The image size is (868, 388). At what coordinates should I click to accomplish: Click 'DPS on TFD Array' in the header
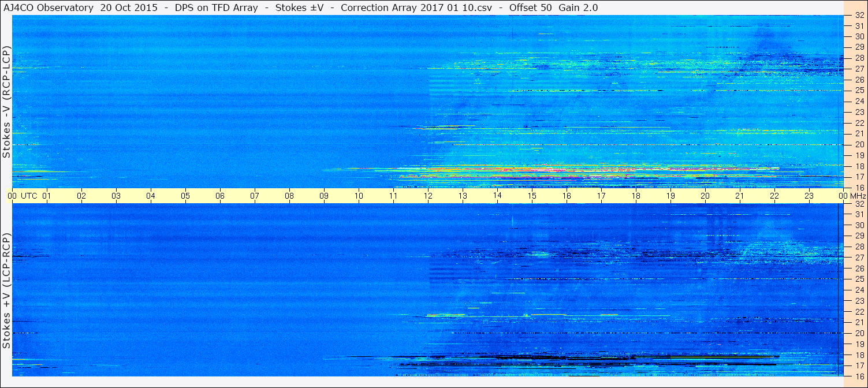click(x=217, y=8)
